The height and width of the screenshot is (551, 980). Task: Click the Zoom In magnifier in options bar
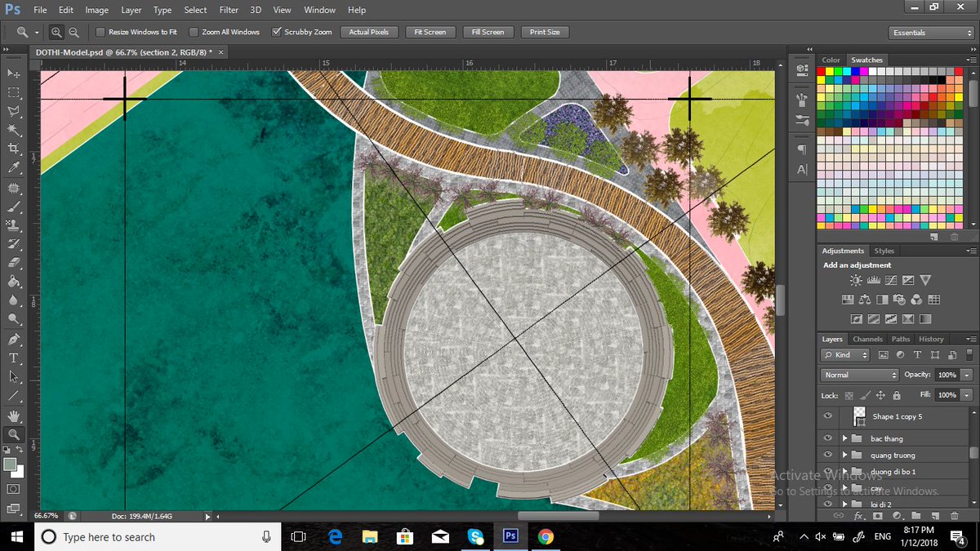tap(56, 32)
